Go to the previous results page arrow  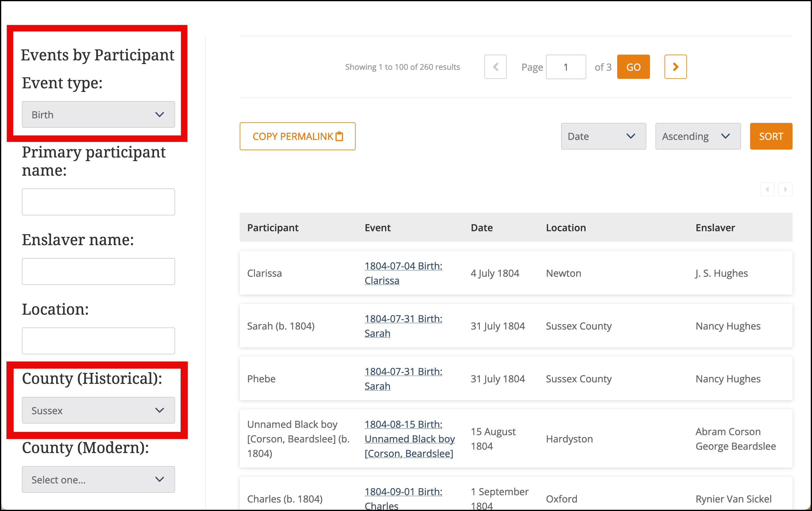point(495,67)
